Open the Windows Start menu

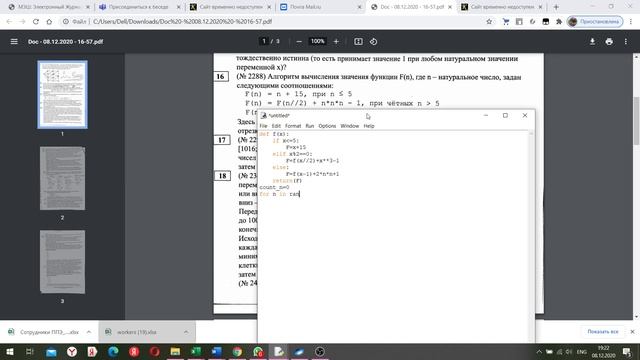click(10, 351)
